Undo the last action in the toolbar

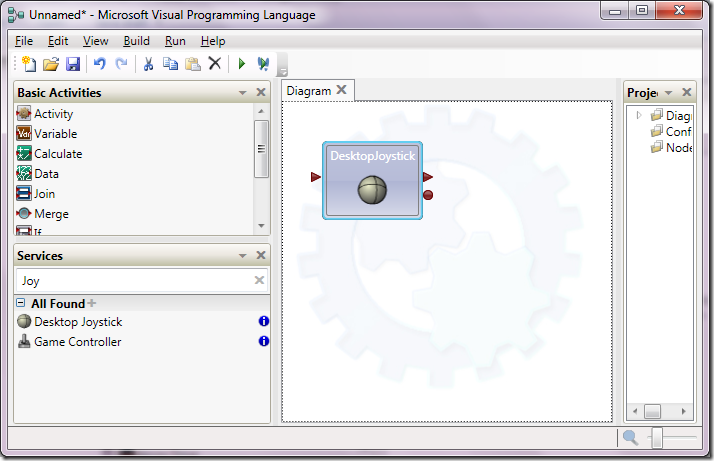99,64
